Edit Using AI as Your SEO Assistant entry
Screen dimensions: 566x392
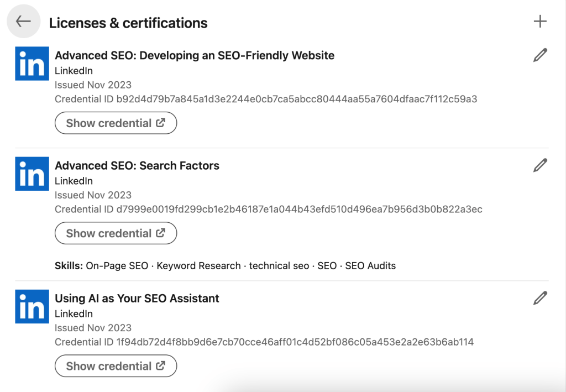(540, 298)
